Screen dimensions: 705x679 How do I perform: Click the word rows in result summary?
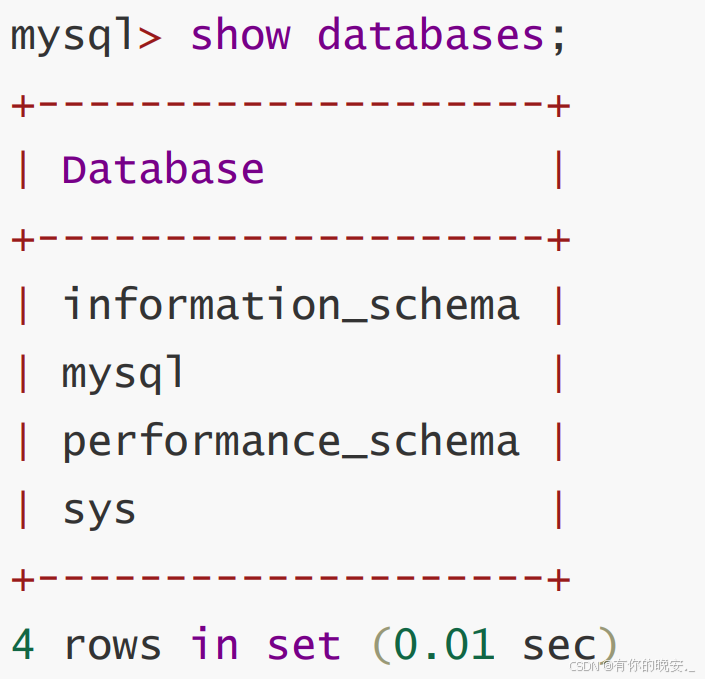[x=112, y=645]
